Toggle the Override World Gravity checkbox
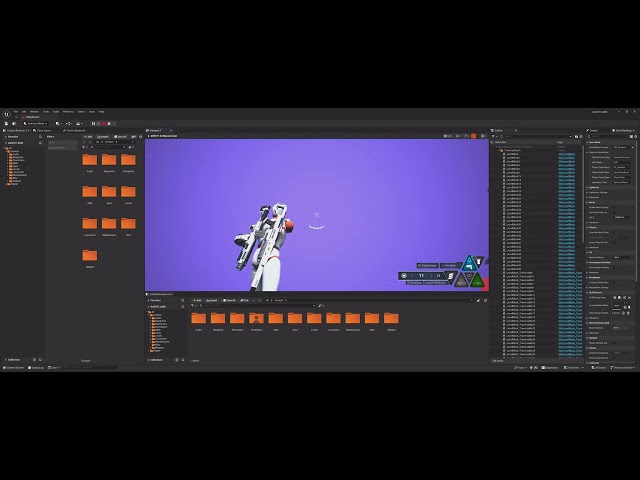 pos(613,233)
